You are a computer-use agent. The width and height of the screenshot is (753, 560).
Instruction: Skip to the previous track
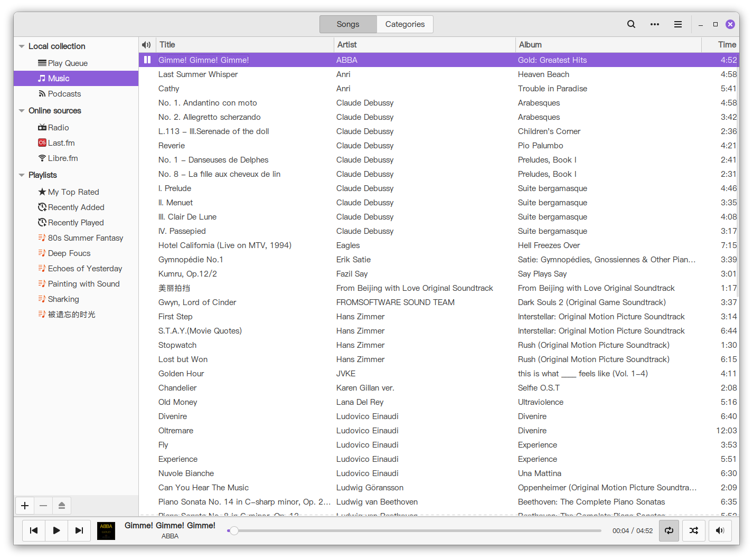tap(34, 530)
